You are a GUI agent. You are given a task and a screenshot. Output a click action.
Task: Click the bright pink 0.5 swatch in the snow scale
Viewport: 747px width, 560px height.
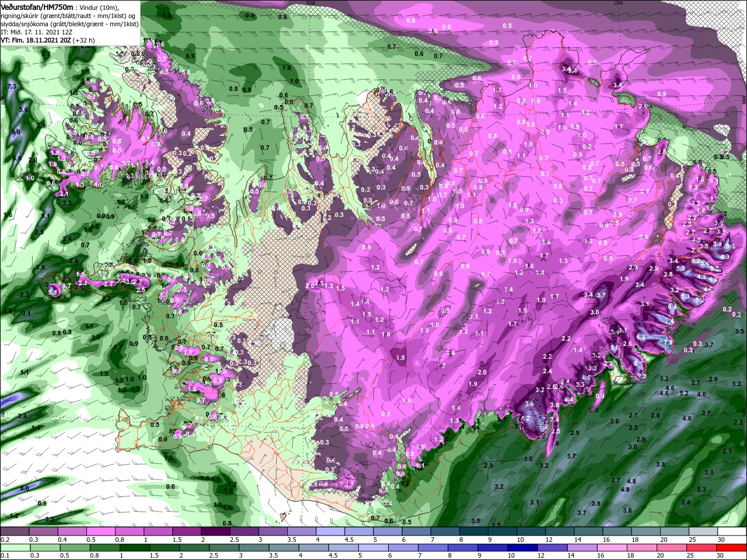[100, 531]
